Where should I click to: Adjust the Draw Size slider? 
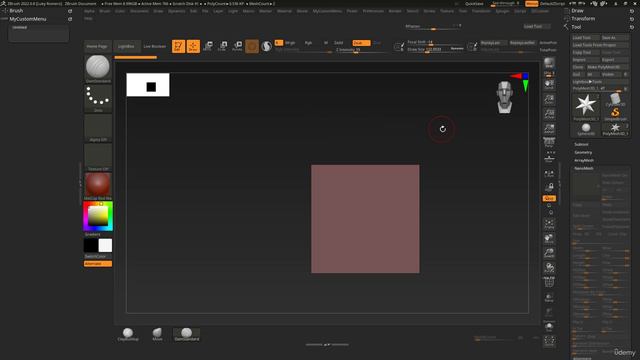point(436,49)
